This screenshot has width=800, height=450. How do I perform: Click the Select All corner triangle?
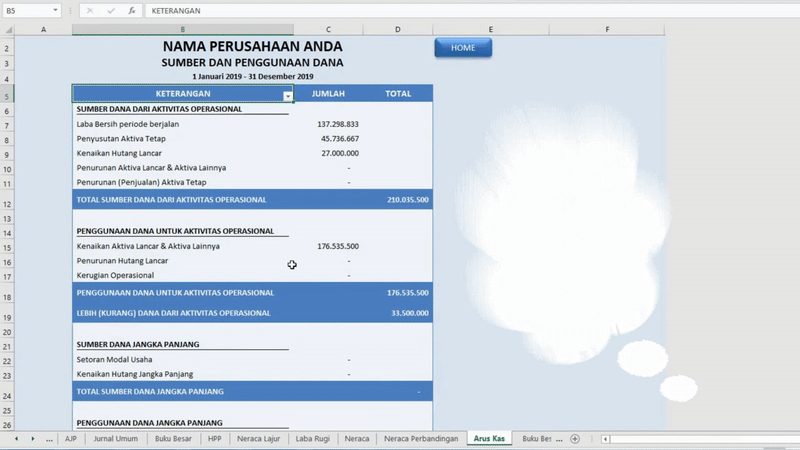(8, 30)
